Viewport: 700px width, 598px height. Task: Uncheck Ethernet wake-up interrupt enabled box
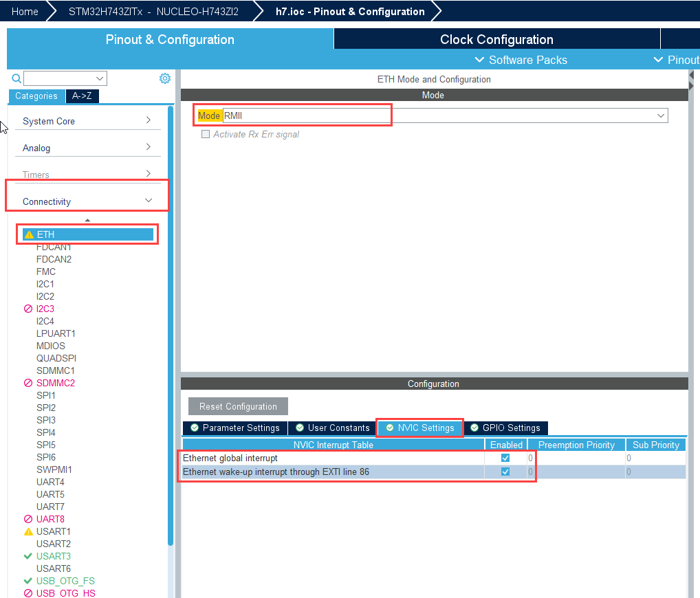click(505, 472)
